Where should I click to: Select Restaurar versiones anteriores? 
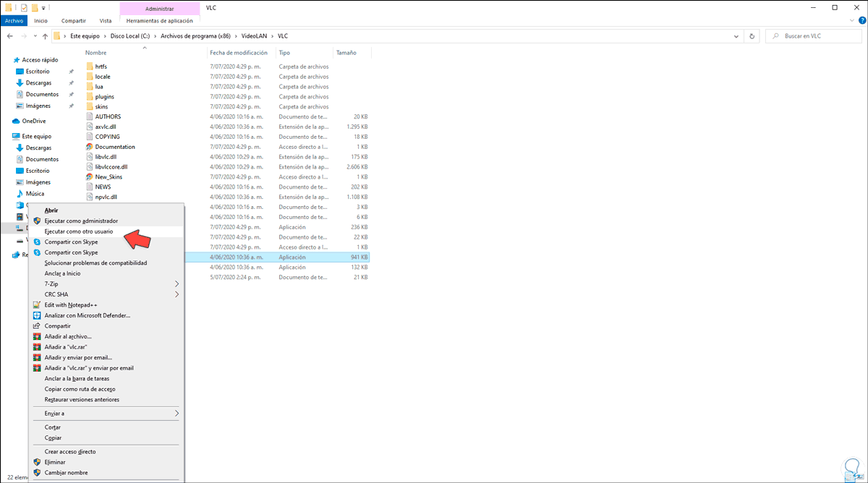[82, 399]
